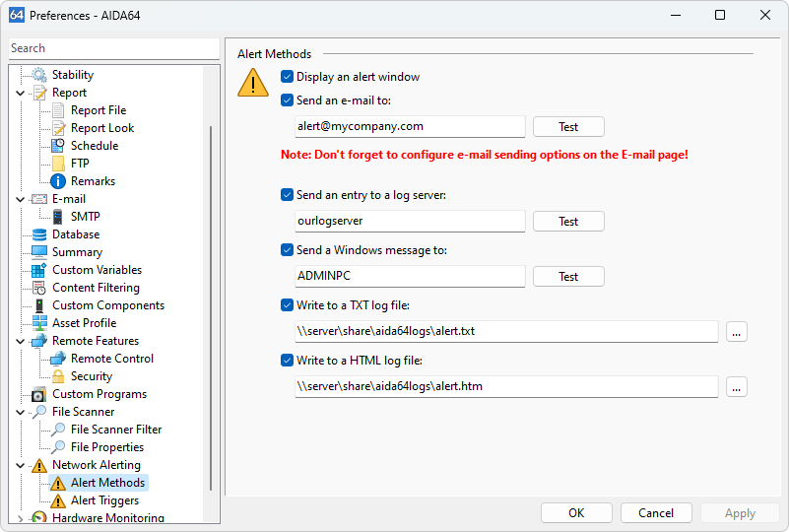789x532 pixels.
Task: Toggle Send a Windows message to checkbox
Action: point(287,250)
